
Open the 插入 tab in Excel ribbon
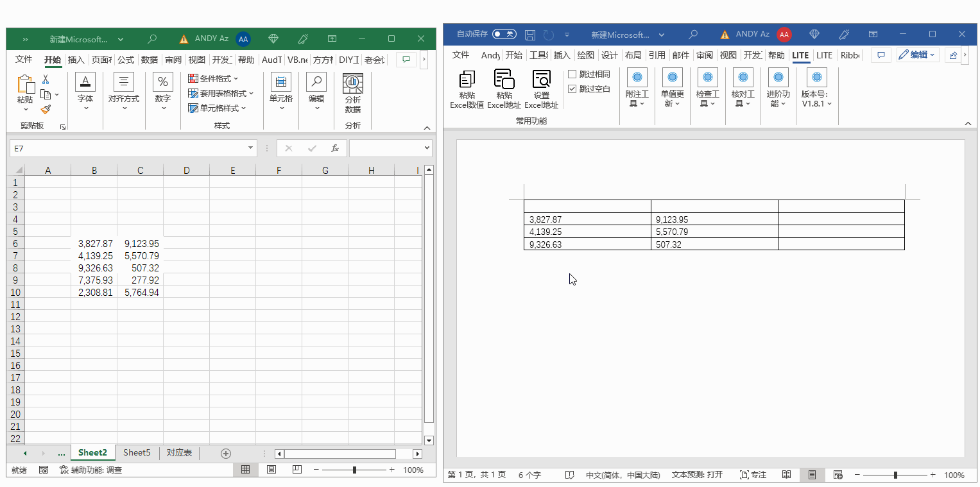(x=76, y=60)
